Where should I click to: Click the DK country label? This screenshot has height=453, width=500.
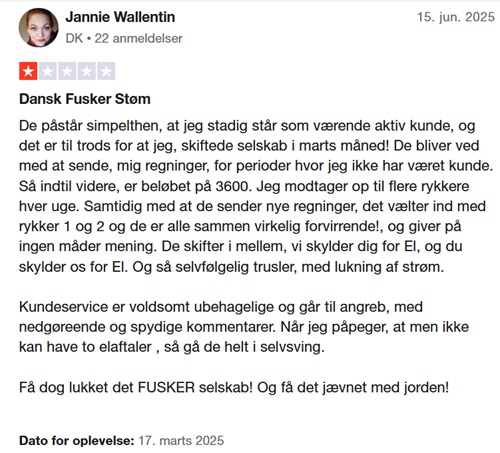pos(74,39)
